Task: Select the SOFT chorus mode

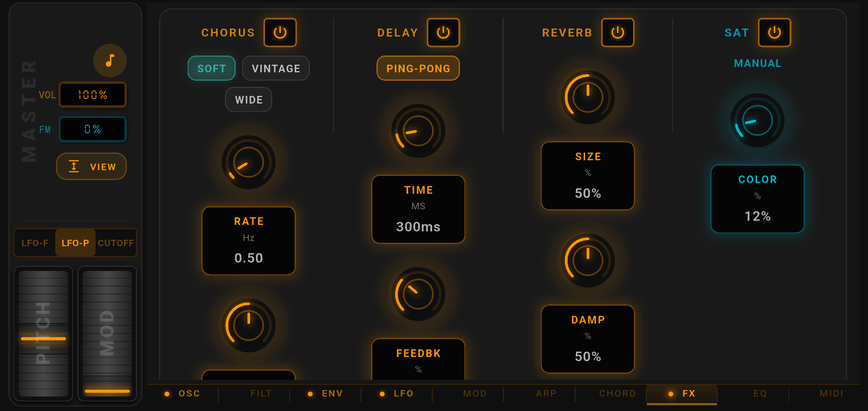Action: coord(212,68)
